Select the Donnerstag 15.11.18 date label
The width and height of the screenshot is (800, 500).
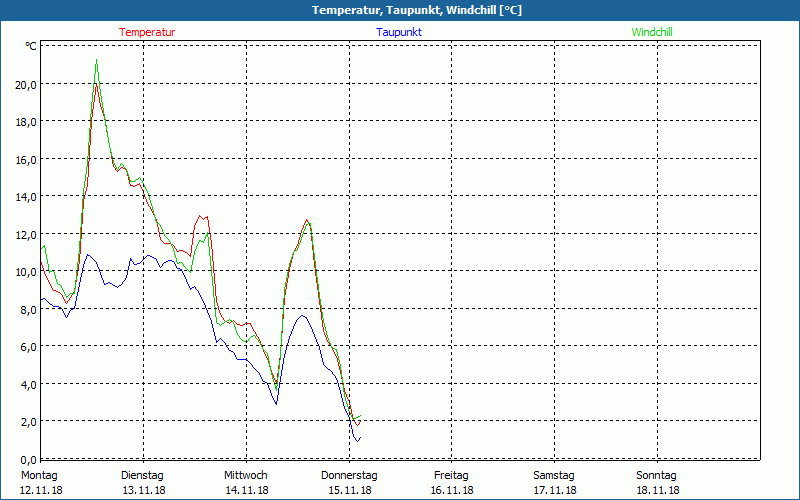349,482
